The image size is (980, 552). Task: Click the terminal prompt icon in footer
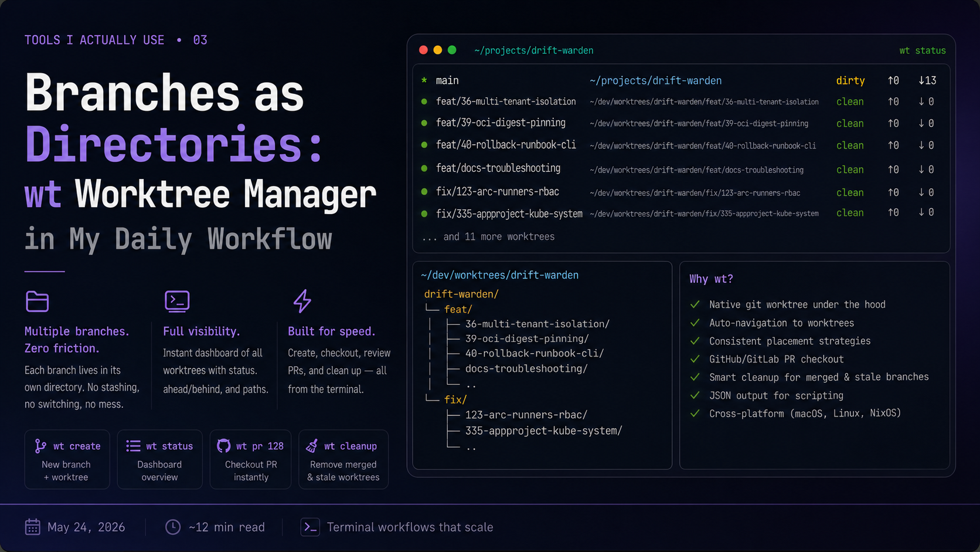tap(310, 527)
